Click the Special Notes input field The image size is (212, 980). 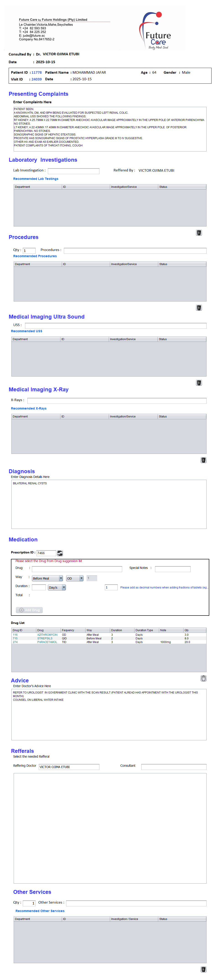[x=172, y=569]
